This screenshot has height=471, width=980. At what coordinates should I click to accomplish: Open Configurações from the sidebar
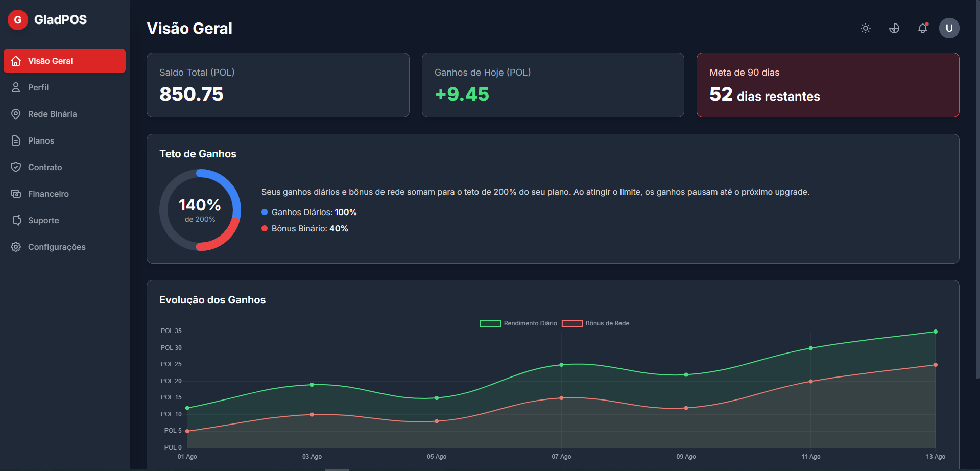[x=56, y=247]
